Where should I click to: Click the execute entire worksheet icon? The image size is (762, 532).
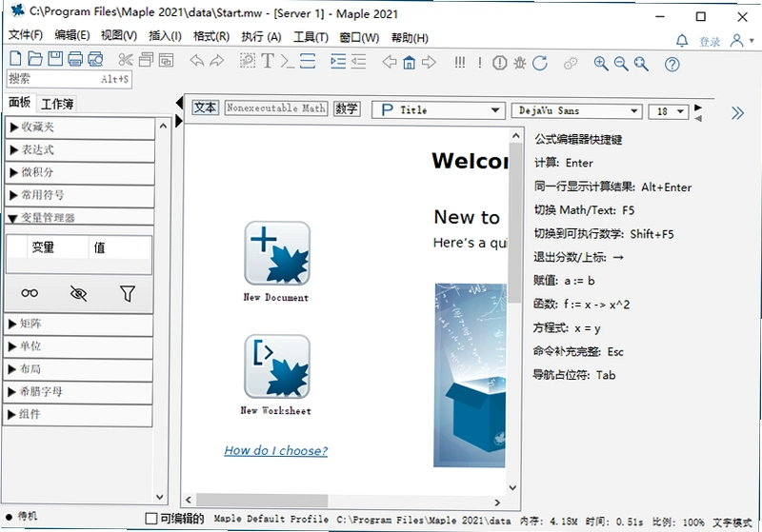tap(460, 62)
